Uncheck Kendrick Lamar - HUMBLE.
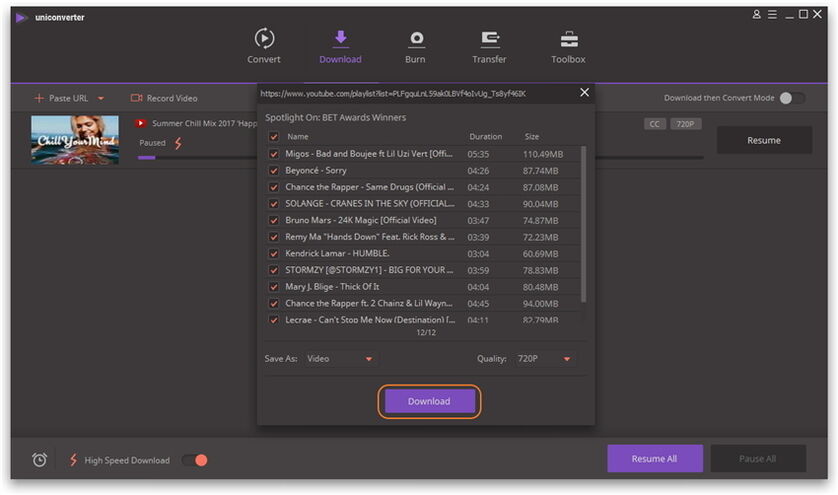The height and width of the screenshot is (495, 838). point(274,253)
